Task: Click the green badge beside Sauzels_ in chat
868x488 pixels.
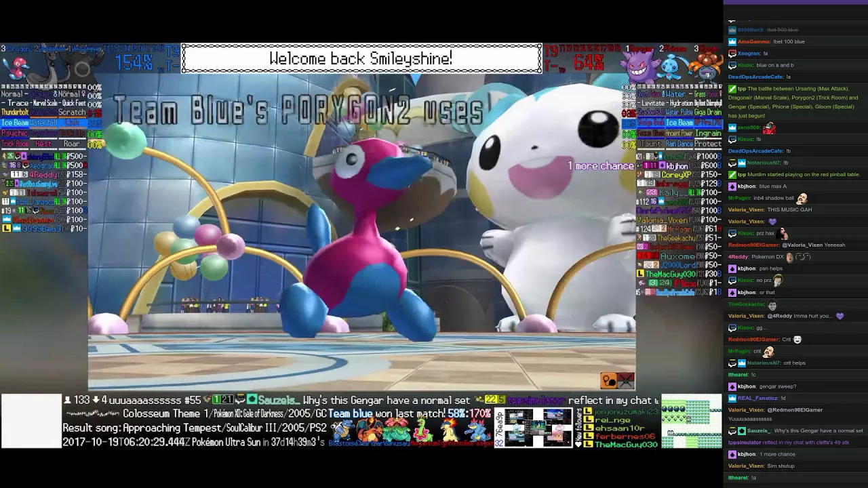Action: click(x=742, y=431)
